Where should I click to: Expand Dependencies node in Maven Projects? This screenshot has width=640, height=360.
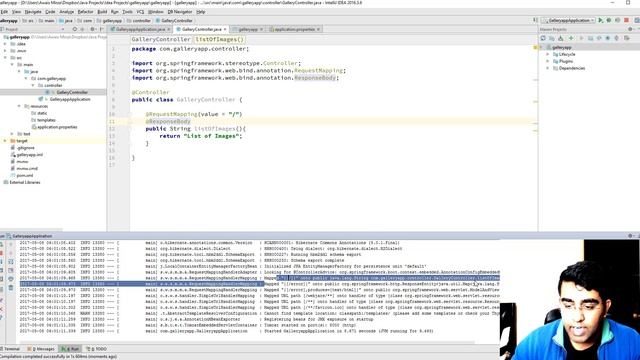[x=548, y=68]
